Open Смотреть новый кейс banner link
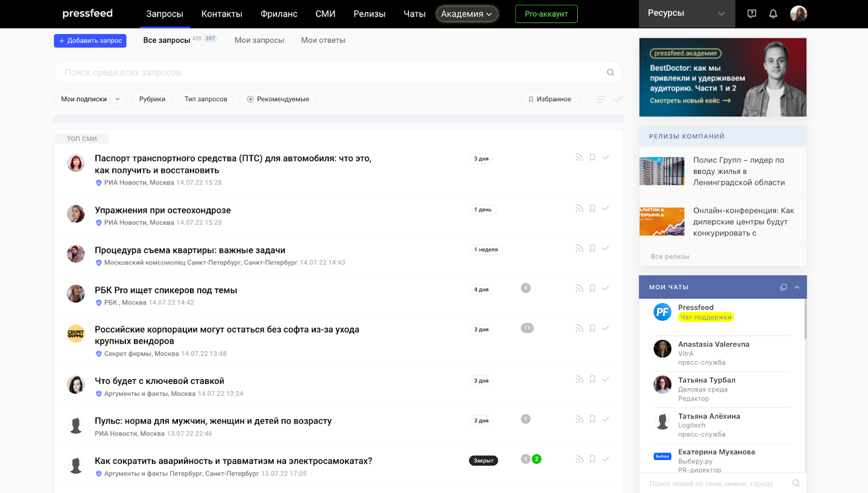The image size is (868, 493). [691, 100]
